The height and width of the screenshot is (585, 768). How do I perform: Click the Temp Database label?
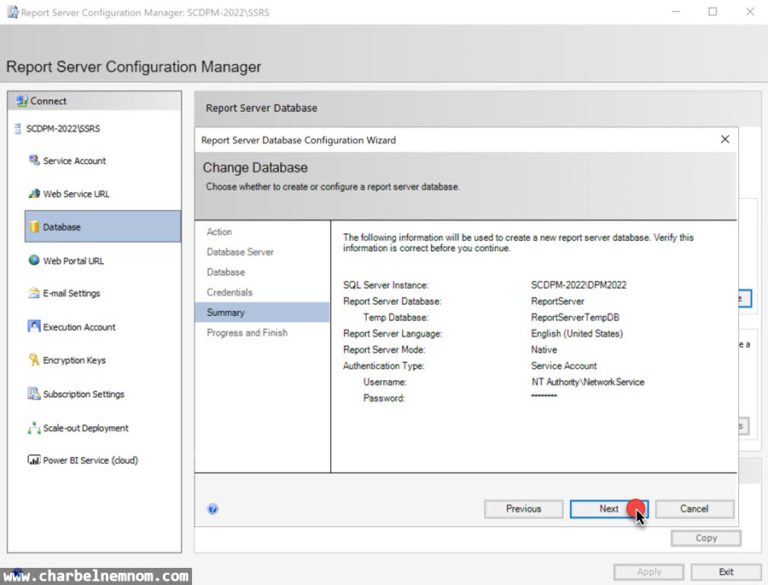[x=396, y=317]
